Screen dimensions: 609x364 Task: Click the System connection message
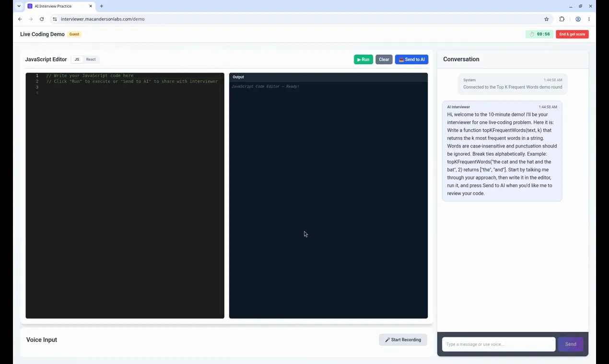(513, 84)
